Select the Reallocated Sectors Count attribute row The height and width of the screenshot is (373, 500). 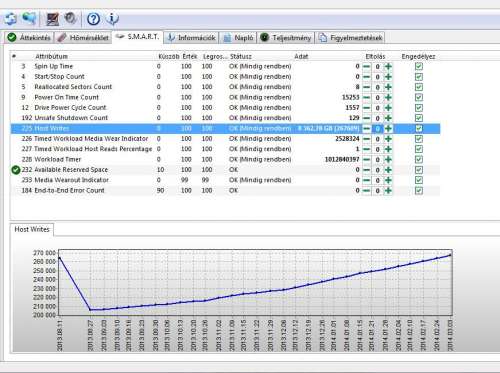225,87
